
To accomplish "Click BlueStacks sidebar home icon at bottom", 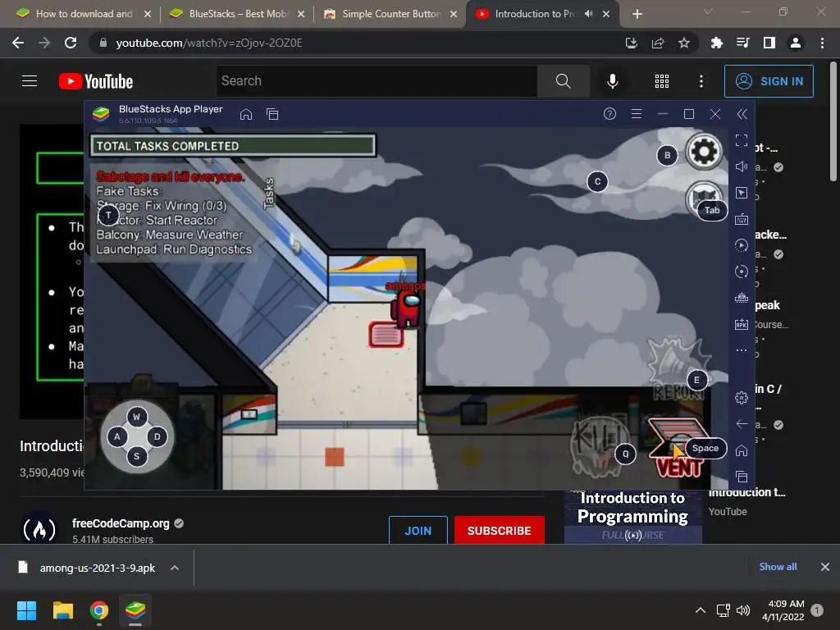I will coord(742,450).
